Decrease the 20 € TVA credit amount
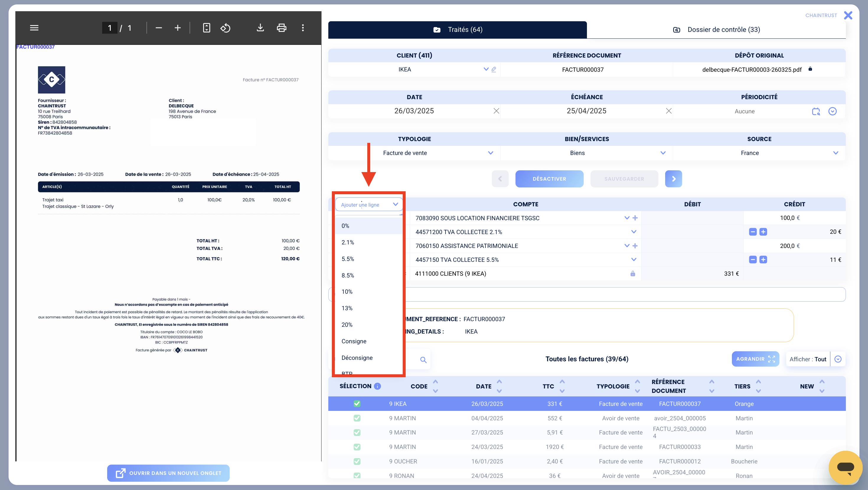The image size is (868, 490). click(x=753, y=232)
